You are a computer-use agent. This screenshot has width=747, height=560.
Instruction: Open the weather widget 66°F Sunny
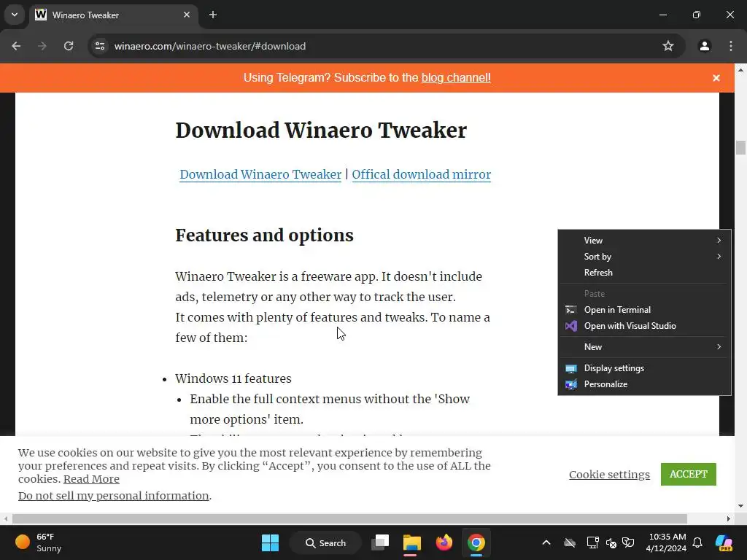pos(39,542)
